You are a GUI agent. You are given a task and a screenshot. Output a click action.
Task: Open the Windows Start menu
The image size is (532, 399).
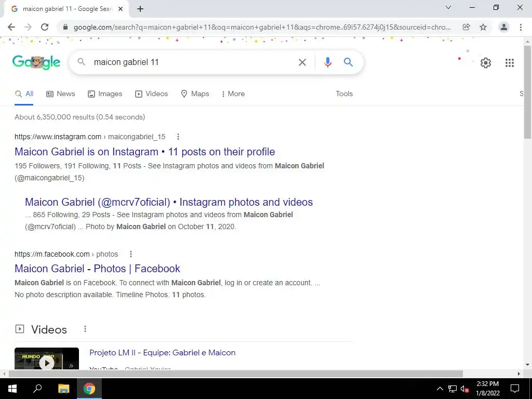point(12,389)
